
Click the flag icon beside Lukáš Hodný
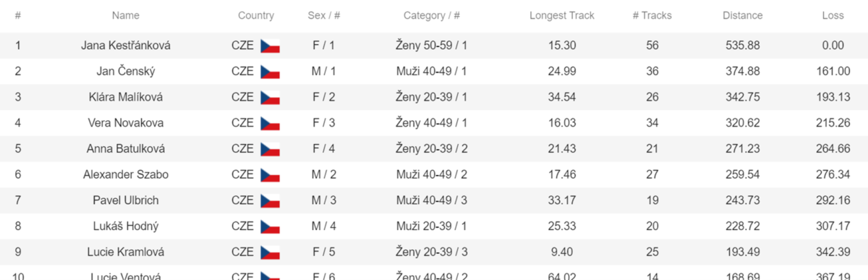click(270, 226)
